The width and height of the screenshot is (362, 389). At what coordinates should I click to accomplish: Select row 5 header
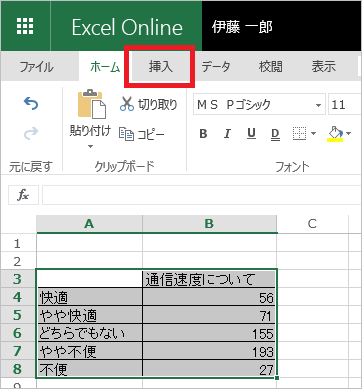[18, 315]
